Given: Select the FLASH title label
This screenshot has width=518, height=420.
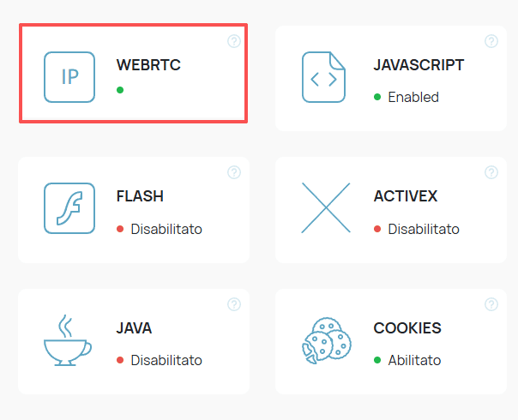Looking at the screenshot, I should pos(140,196).
